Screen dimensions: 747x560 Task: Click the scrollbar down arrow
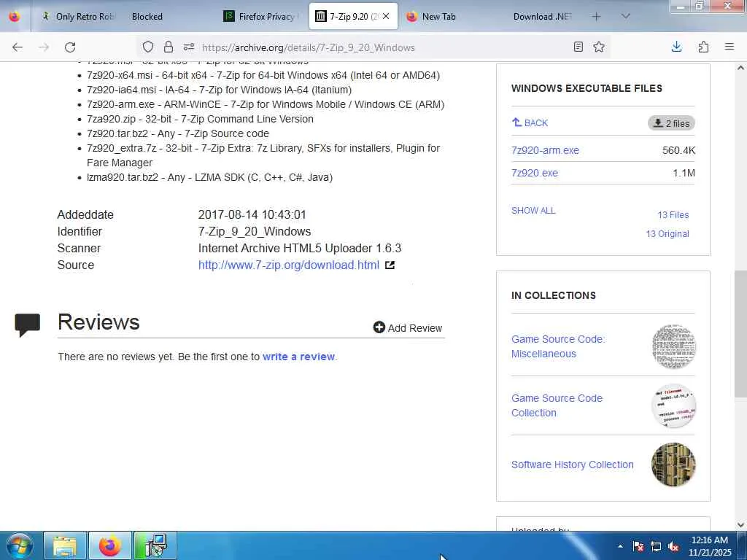[740, 525]
